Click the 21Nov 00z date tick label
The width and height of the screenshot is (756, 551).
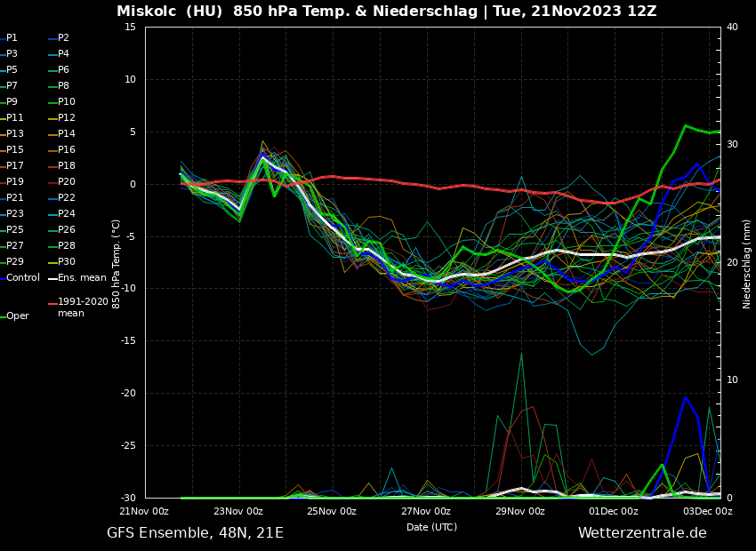click(x=144, y=511)
